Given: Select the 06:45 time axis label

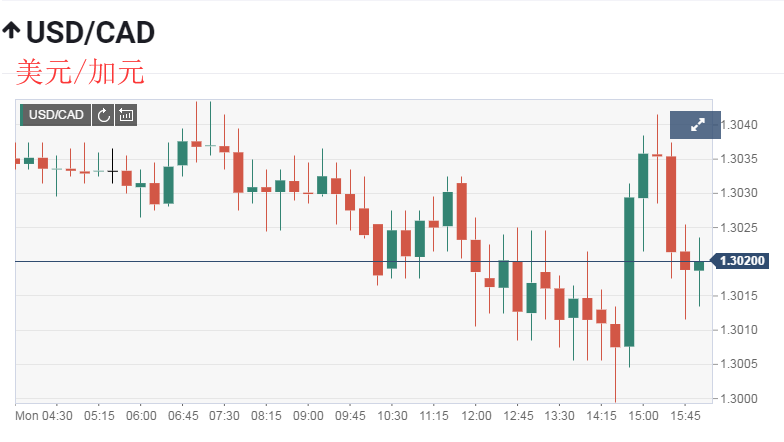Looking at the screenshot, I should (x=183, y=415).
